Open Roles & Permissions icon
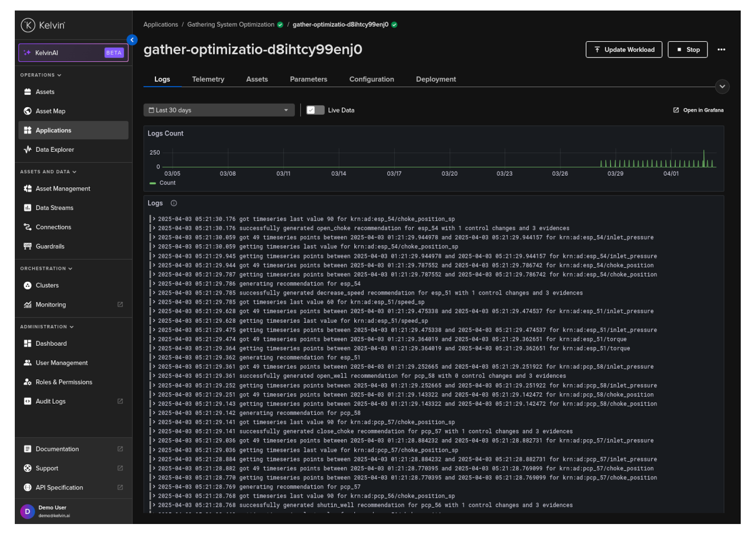The height and width of the screenshot is (535, 756). pos(28,382)
